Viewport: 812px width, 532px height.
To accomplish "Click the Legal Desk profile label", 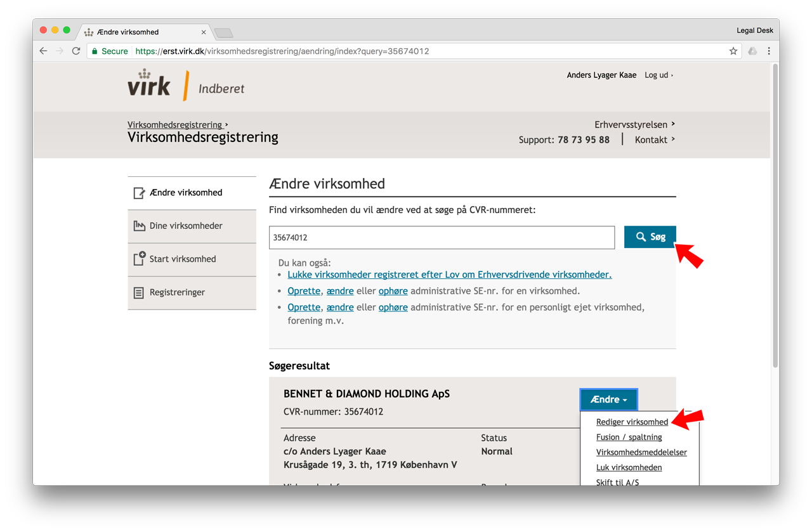I will click(x=755, y=30).
